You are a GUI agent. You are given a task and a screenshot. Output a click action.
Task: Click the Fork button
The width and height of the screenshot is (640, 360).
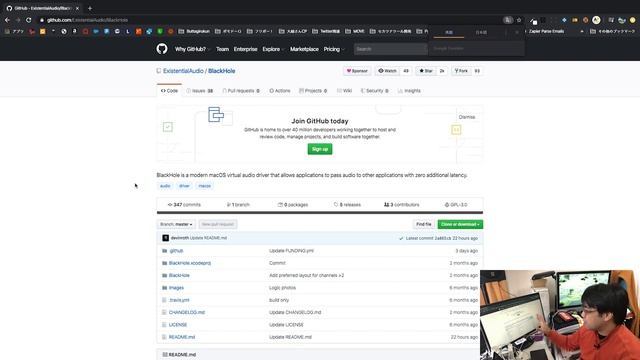tap(461, 71)
